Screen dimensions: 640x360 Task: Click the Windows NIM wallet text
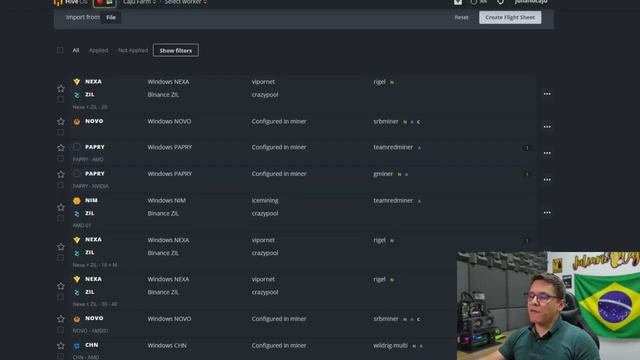[167, 200]
